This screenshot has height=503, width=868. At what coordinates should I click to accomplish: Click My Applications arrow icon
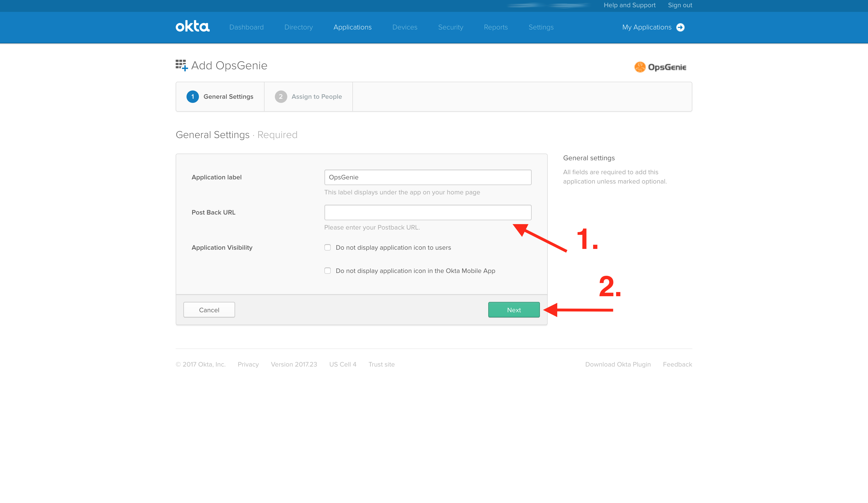point(681,27)
